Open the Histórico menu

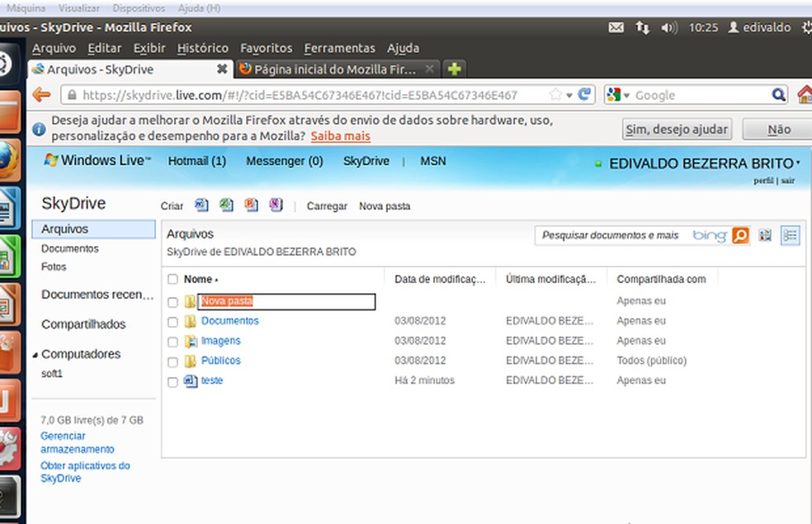202,48
